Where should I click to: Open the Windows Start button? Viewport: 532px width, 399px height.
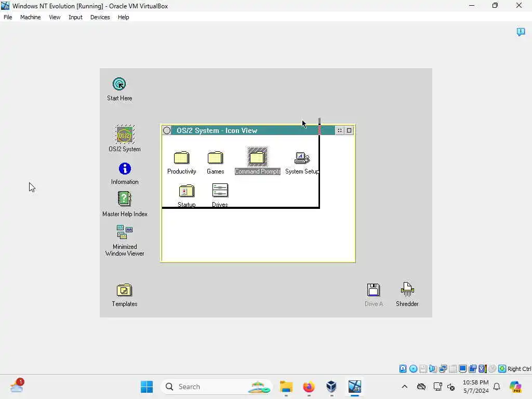(x=147, y=387)
